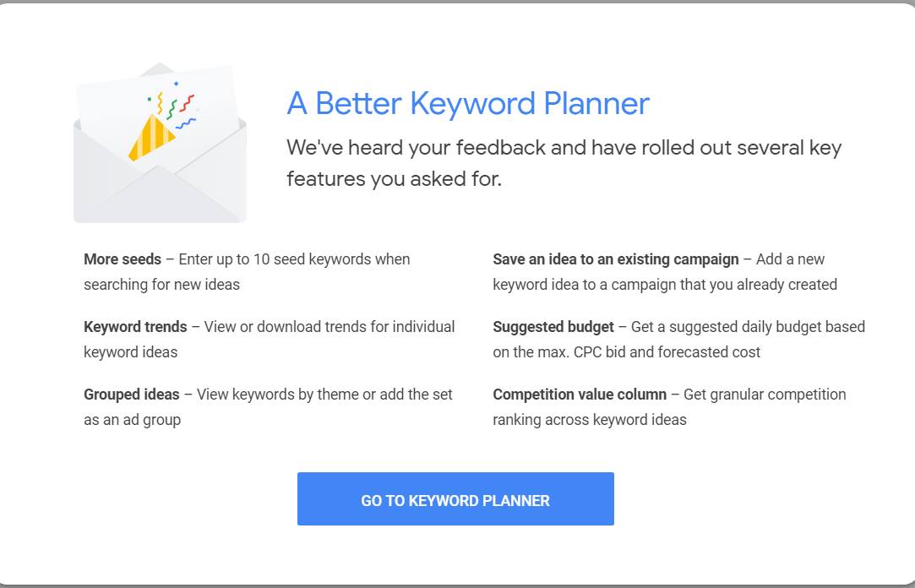Image resolution: width=915 pixels, height=588 pixels.
Task: Select the 'A Better Keyword Planner' heading
Action: 468,104
